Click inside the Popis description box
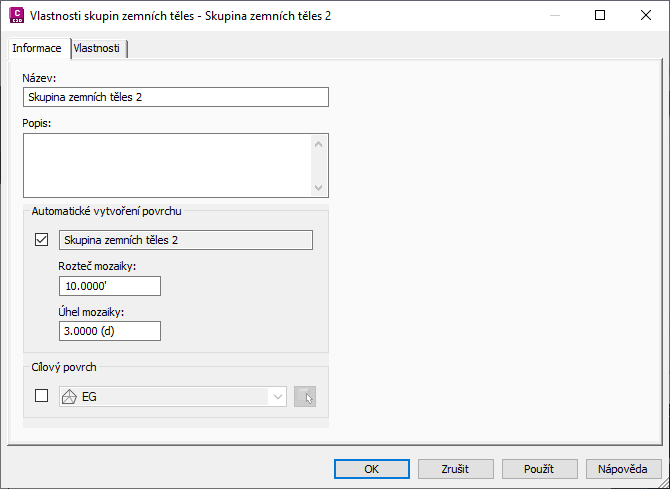This screenshot has width=670, height=489. pyautogui.click(x=167, y=165)
